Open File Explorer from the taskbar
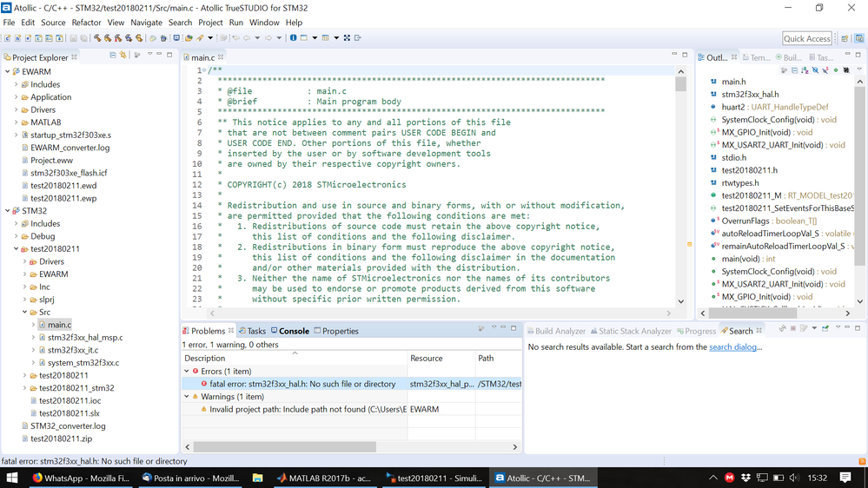 click(257, 478)
